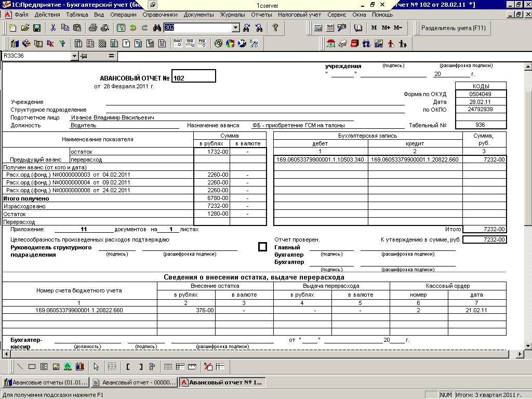The image size is (532, 399).
Task: Click the horizontal scrollbar right arrow
Action: [x=520, y=354]
